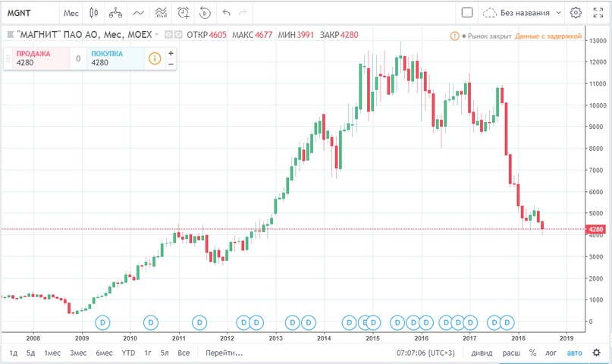The image size is (612, 364).
Task: Click 'Перейти...' go to date
Action: coord(219,353)
